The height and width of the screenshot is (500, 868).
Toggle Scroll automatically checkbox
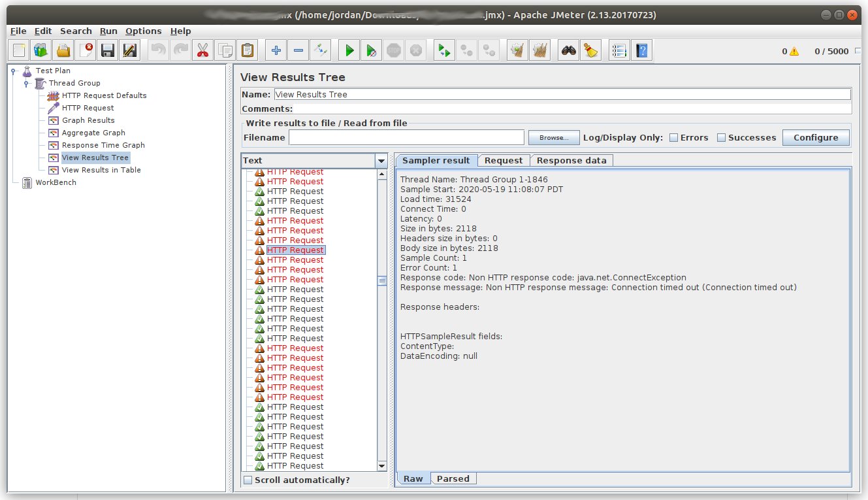click(x=248, y=480)
